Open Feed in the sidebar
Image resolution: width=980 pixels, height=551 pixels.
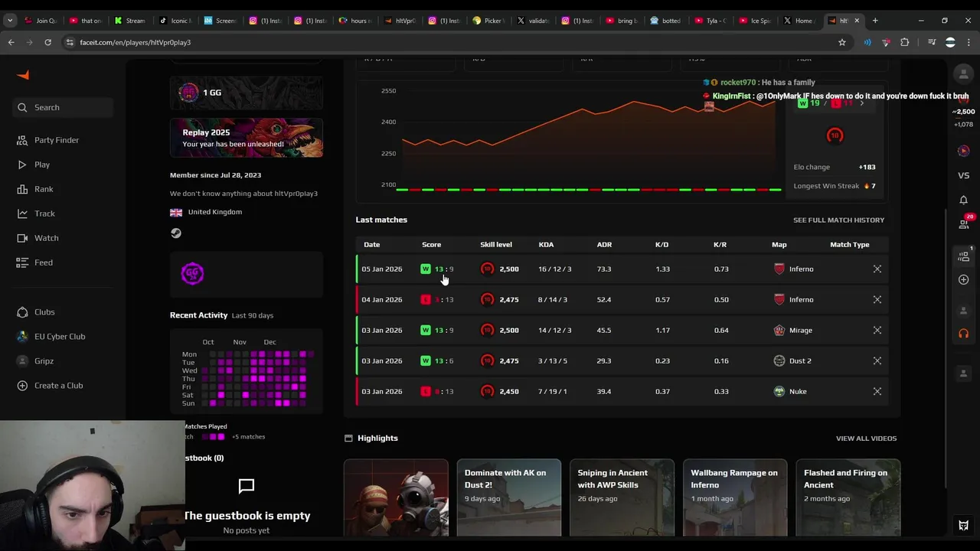pos(34,262)
